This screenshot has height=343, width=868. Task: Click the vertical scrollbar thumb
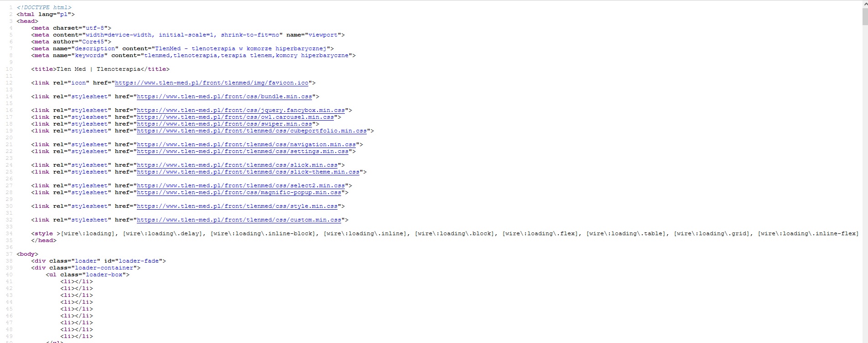[x=865, y=16]
